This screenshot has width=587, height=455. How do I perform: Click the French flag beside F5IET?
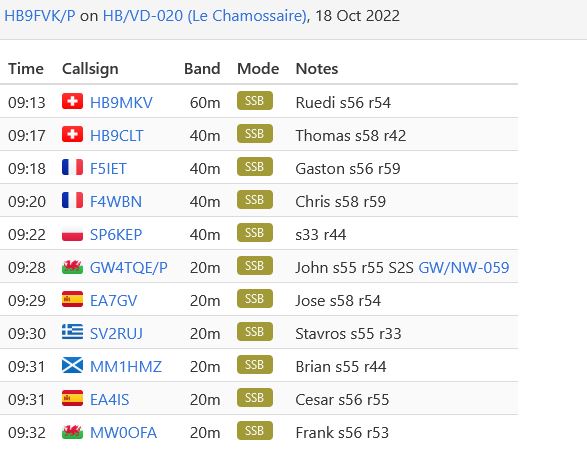(x=72, y=167)
